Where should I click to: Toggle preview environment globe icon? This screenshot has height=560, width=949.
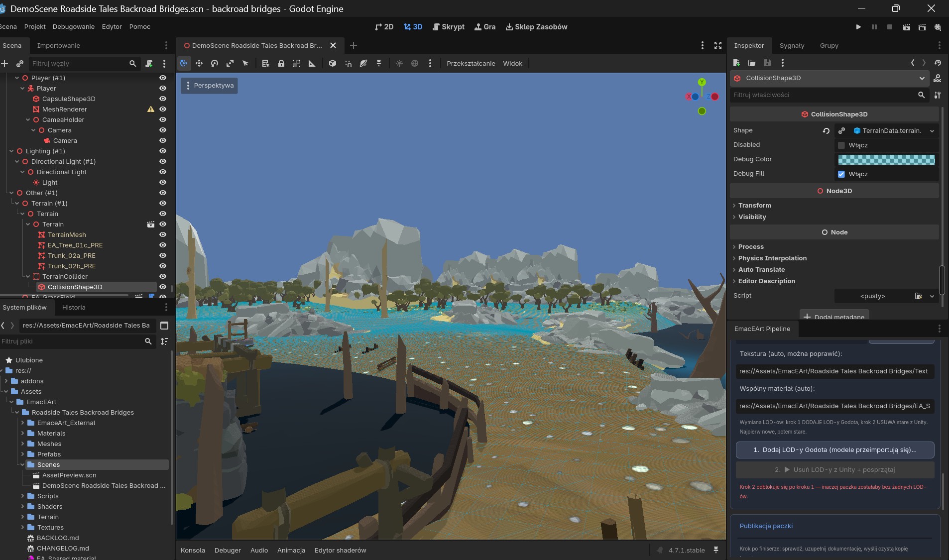click(415, 63)
